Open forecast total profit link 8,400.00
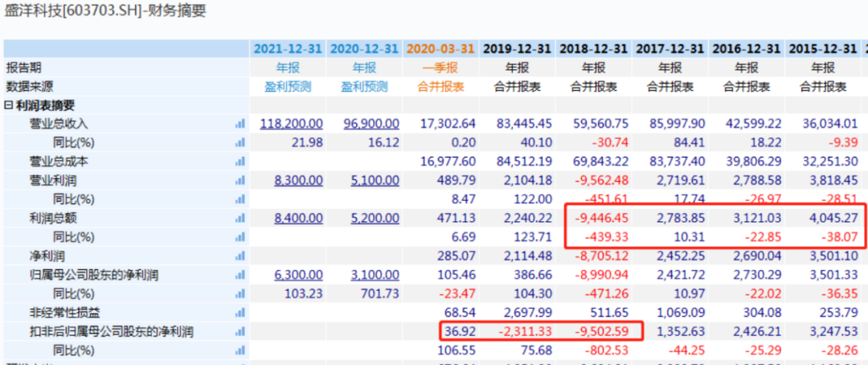The width and height of the screenshot is (868, 365). (299, 219)
